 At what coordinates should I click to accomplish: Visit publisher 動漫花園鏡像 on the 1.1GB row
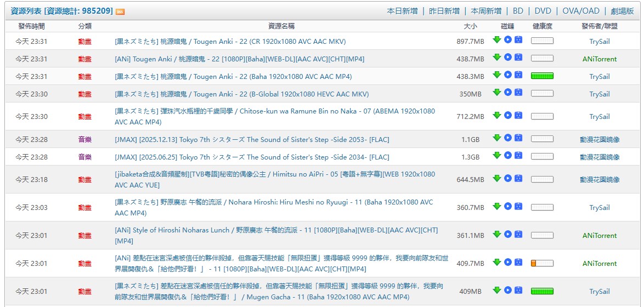600,140
